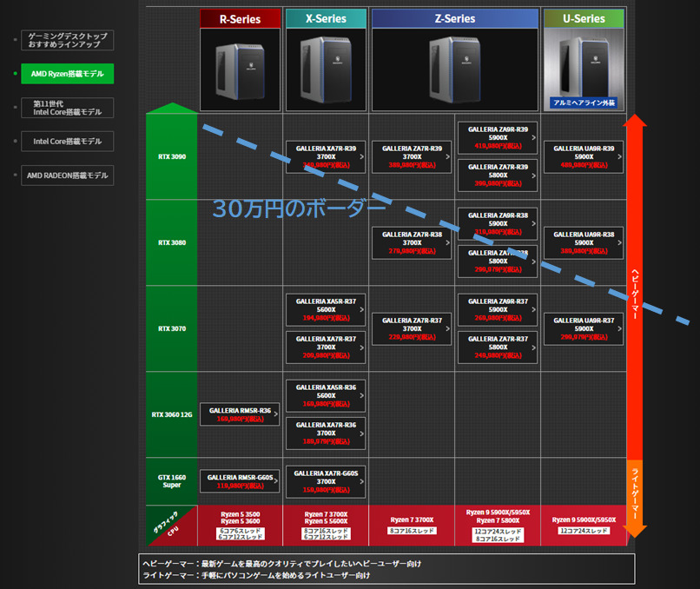Open GALLERIA ZA7R-R37 5800X product

click(498, 347)
